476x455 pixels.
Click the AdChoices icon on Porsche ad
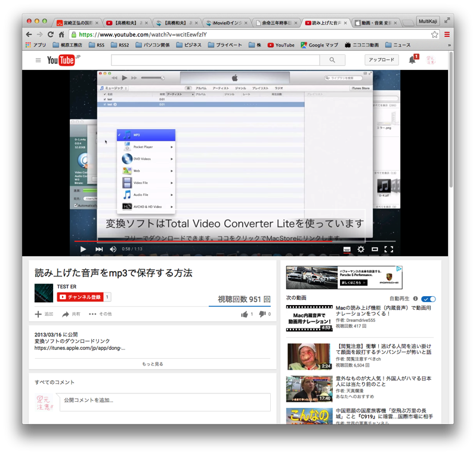coord(399,269)
